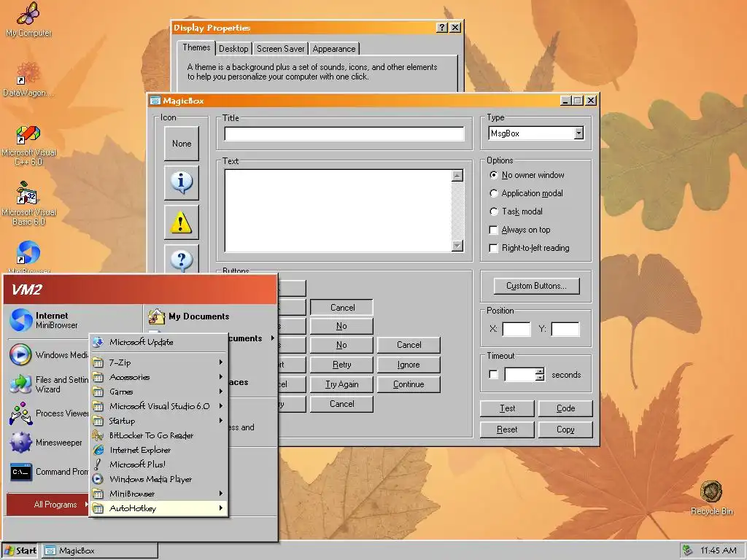Open Microsoft Visual Basic 6.0 desktop icon
The width and height of the screenshot is (747, 560).
(28, 204)
